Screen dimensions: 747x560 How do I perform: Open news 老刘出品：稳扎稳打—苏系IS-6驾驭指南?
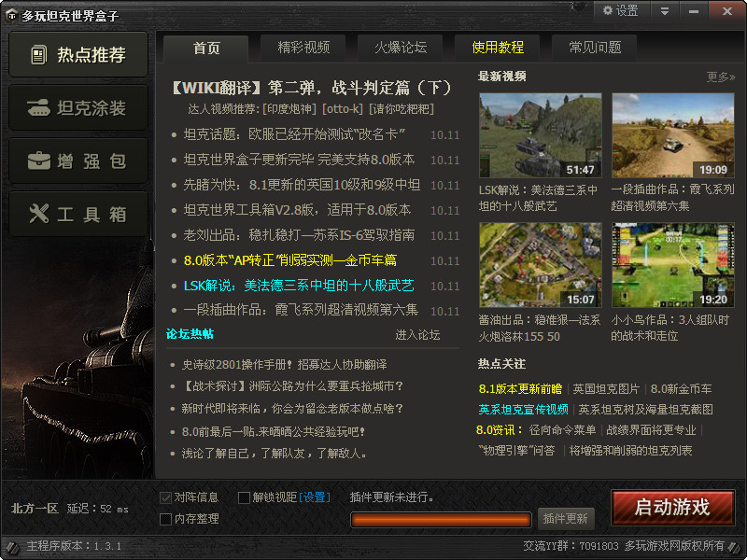299,235
